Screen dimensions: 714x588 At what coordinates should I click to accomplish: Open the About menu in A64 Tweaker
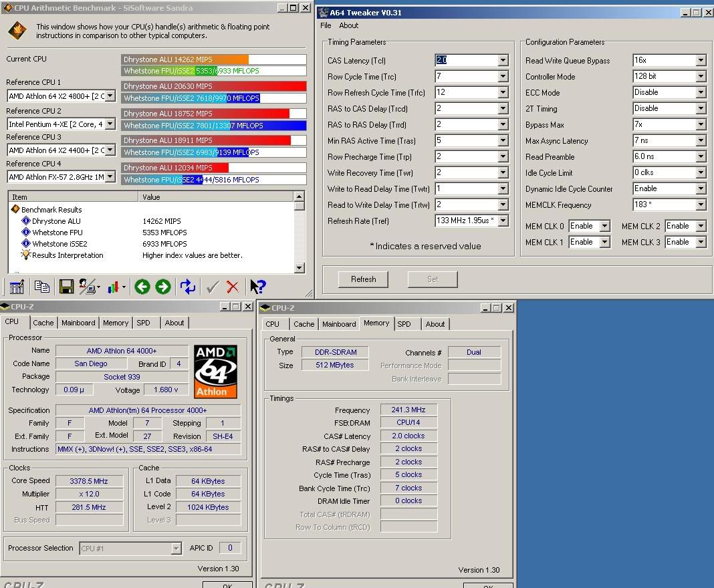click(349, 25)
